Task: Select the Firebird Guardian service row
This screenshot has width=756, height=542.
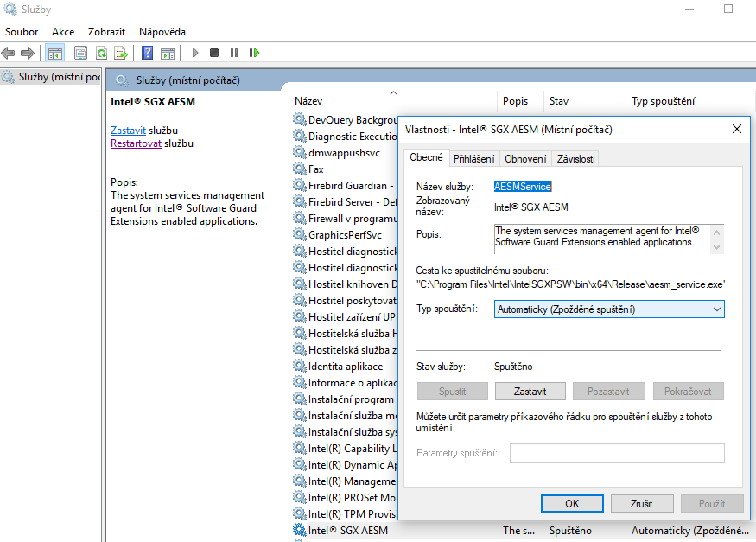Action: coord(346,186)
